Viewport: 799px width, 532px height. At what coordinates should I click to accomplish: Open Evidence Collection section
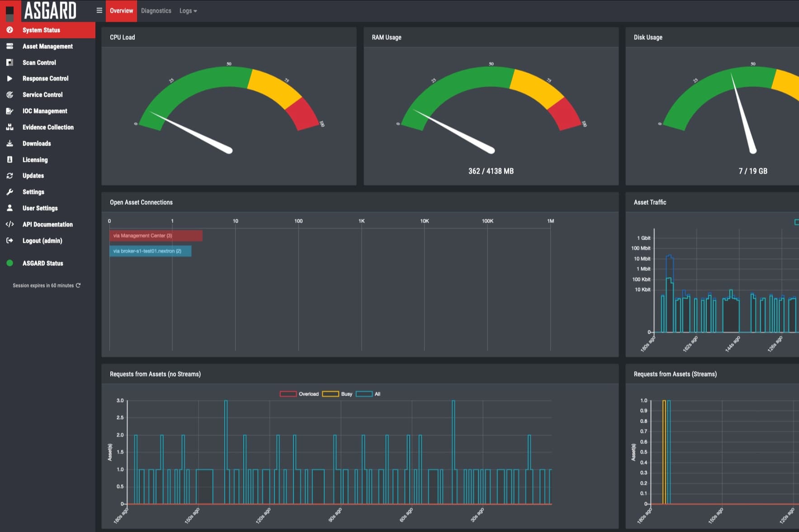[47, 127]
